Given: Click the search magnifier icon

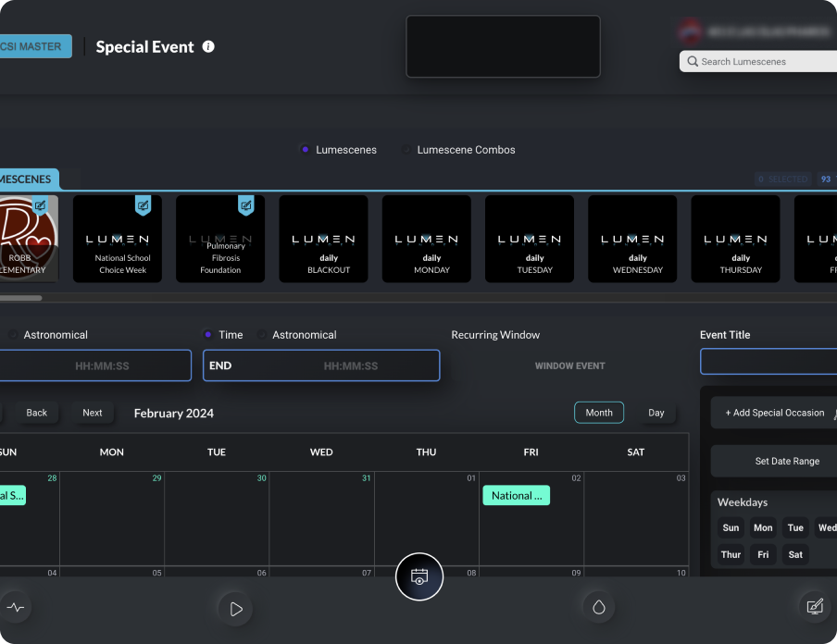Looking at the screenshot, I should pos(693,61).
